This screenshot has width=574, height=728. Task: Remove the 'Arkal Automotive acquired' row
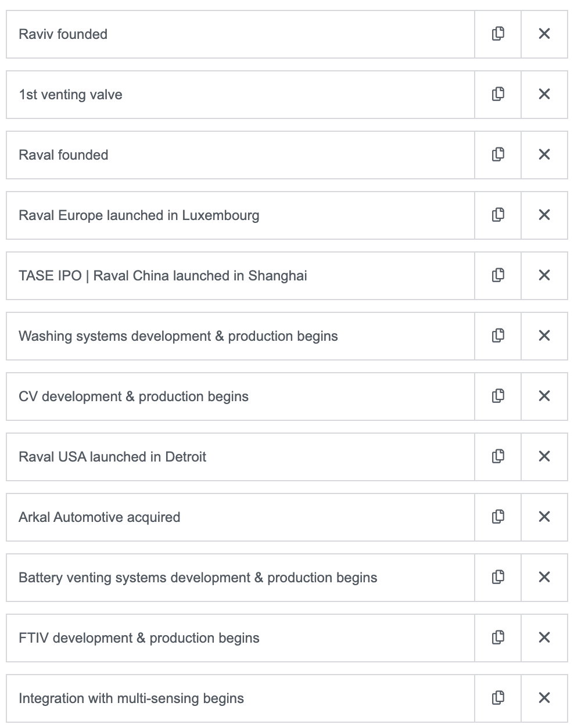(544, 517)
